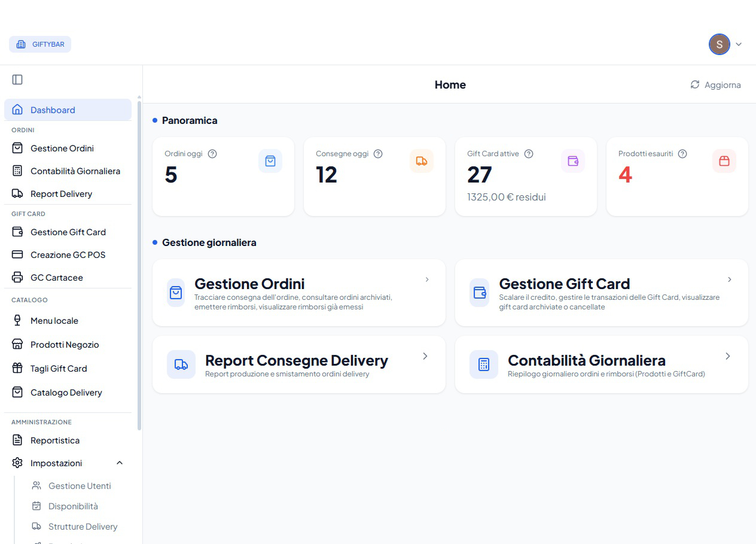The width and height of the screenshot is (756, 544).
Task: Click the Creazione GC POS card icon
Action: pos(17,254)
